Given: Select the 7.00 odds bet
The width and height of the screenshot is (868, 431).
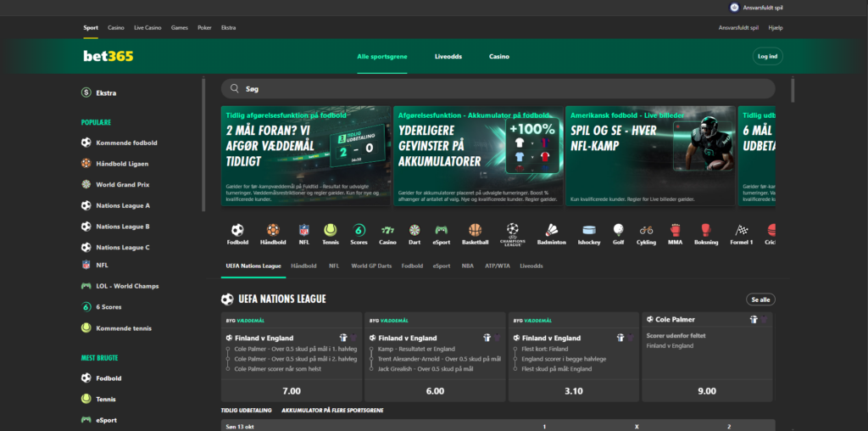Looking at the screenshot, I should click(292, 390).
